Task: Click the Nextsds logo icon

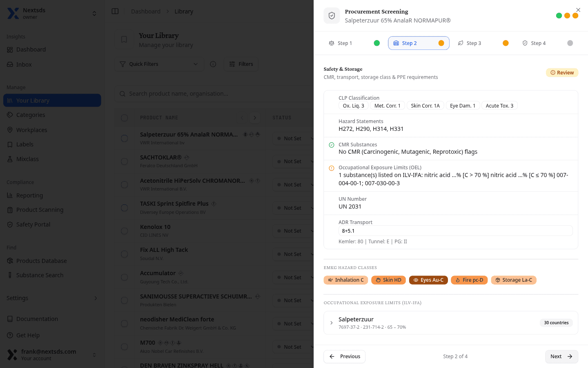Action: [13, 13]
